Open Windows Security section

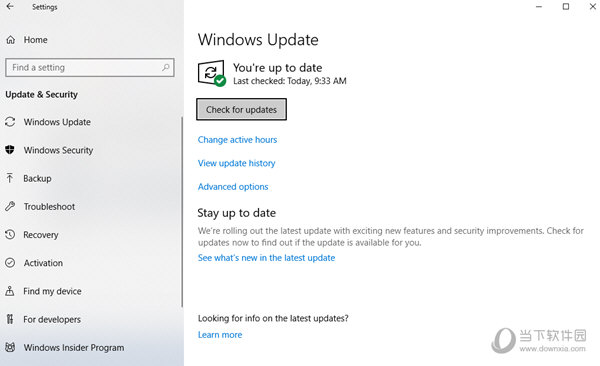tap(58, 150)
